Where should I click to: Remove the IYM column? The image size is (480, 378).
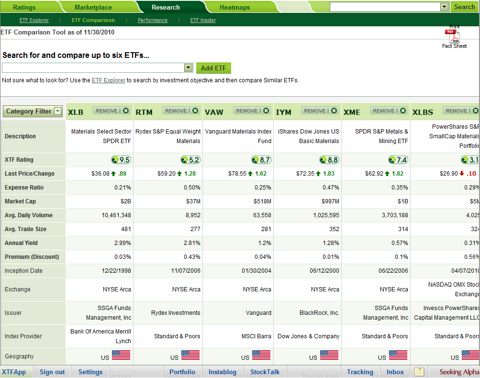(x=320, y=111)
